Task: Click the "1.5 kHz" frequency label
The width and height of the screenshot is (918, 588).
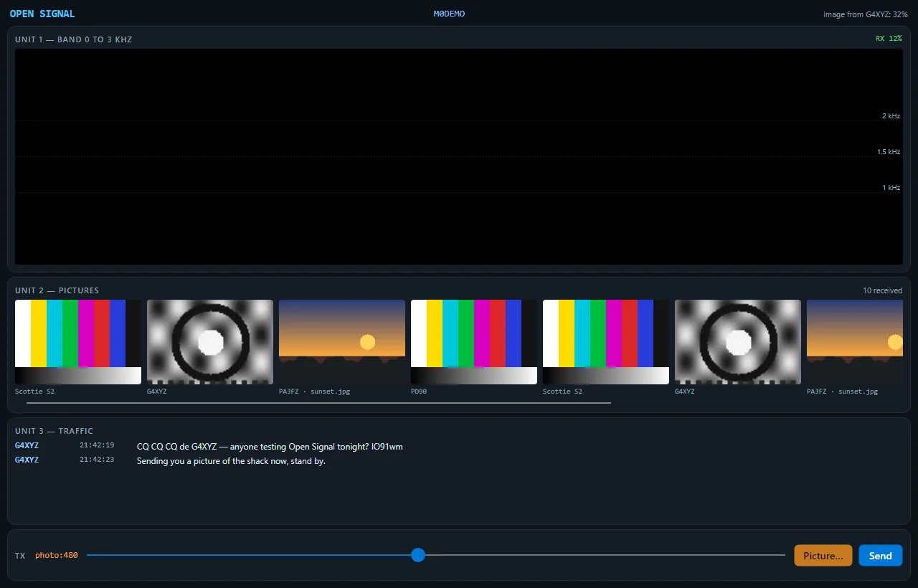Action: 889,151
